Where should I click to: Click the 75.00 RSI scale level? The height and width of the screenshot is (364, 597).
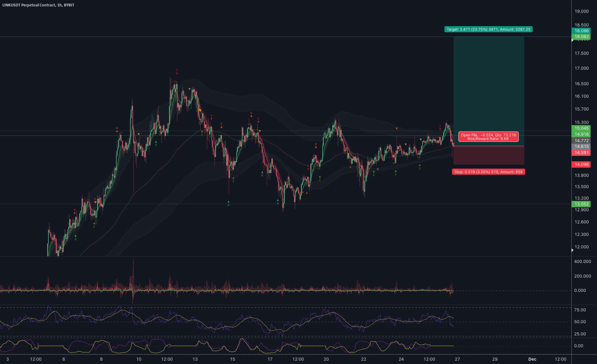[x=580, y=310]
